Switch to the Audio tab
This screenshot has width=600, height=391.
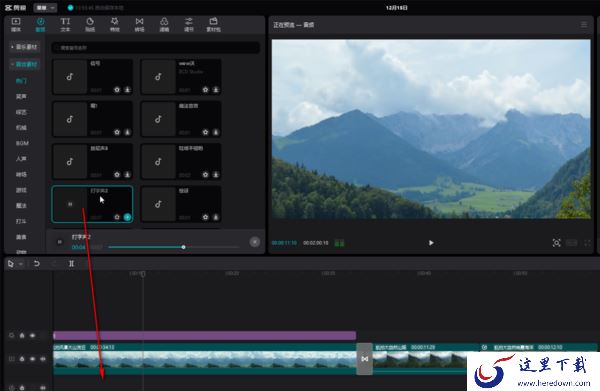[x=40, y=24]
